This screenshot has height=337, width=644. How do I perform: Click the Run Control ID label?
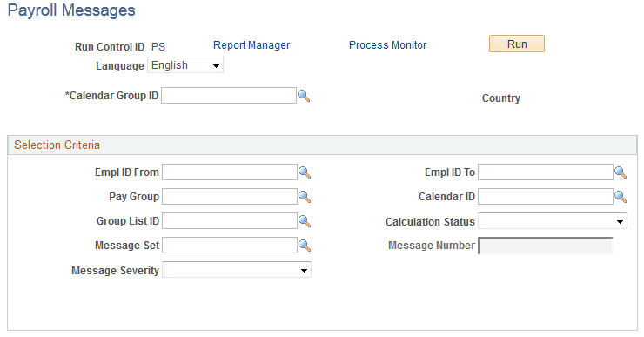110,47
